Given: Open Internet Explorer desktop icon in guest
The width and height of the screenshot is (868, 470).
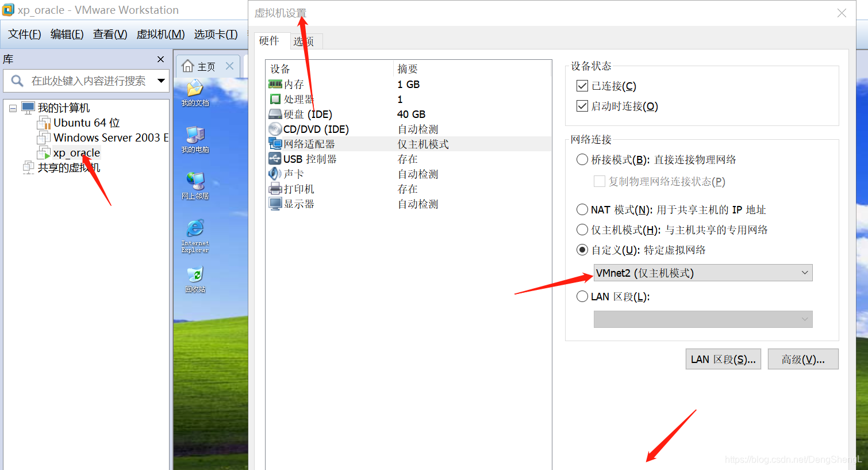Looking at the screenshot, I should [195, 236].
